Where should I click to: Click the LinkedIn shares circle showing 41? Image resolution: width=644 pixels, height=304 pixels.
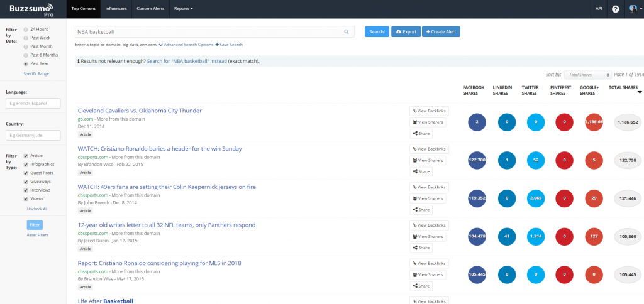[506, 237]
